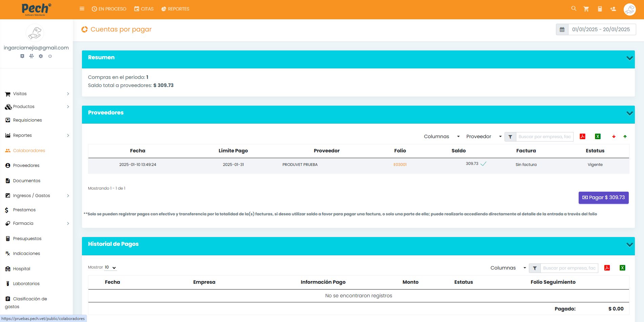Viewport: 644px width, 322px height.
Task: Click the date range field 01/01/2025 - 20/01/2025
Action: [601, 29]
